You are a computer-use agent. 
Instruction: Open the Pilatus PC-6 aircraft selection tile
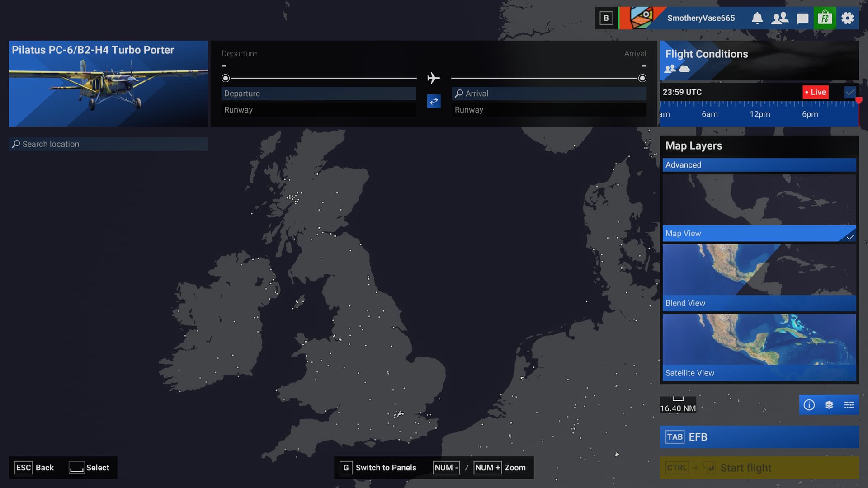coord(108,84)
